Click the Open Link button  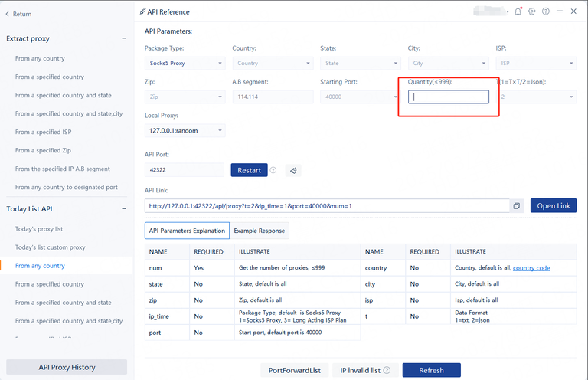(x=553, y=206)
